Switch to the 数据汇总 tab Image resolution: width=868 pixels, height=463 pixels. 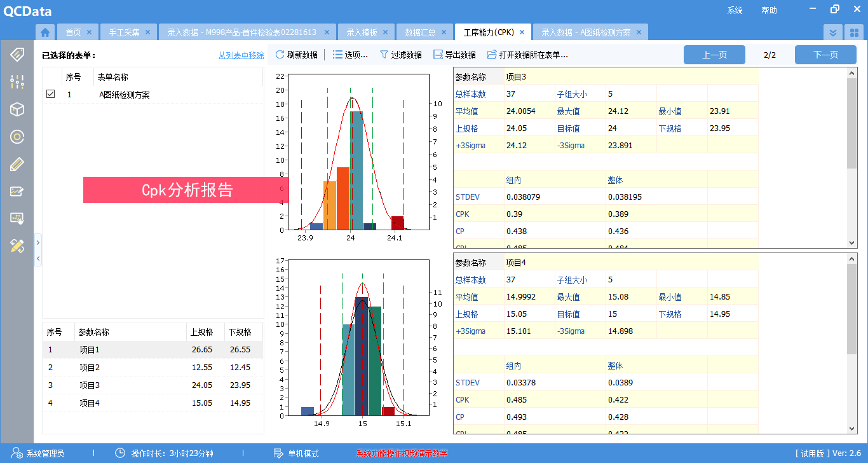420,31
